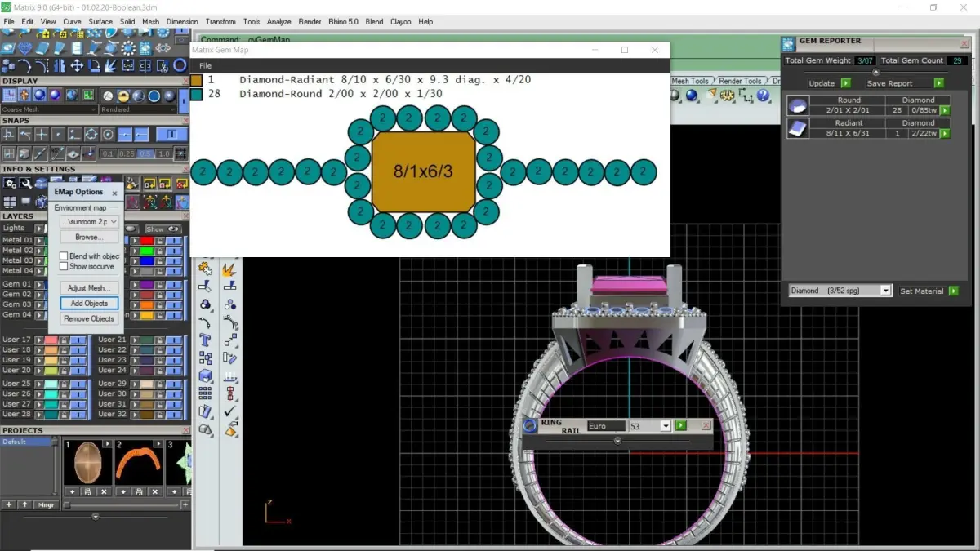Select the gold material sphere display icon

tap(122, 96)
